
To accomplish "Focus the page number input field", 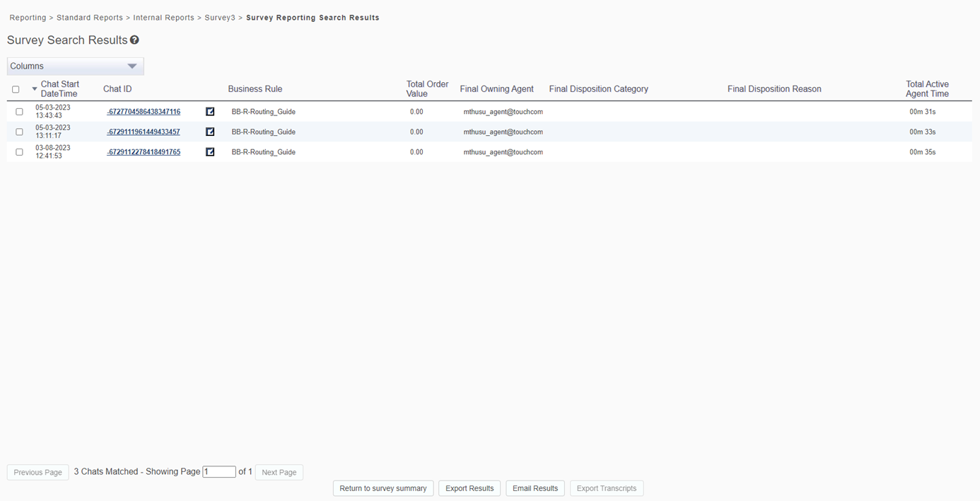I will click(x=219, y=472).
